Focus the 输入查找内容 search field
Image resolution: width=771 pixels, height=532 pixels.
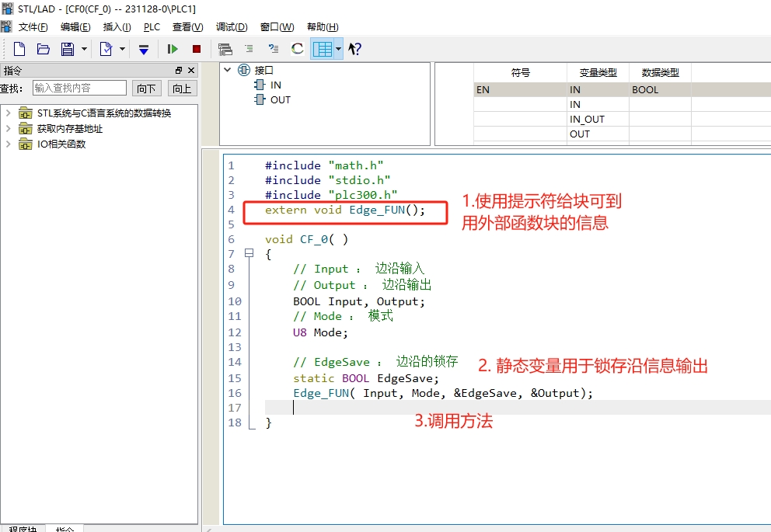click(79, 88)
